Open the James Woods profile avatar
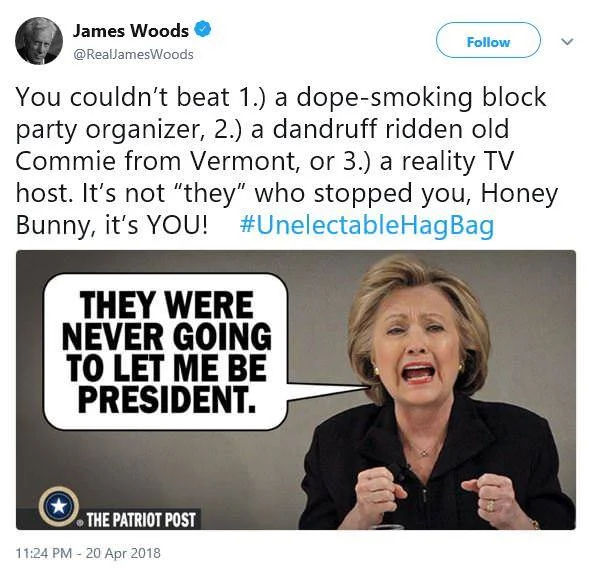The height and width of the screenshot is (570, 591). tap(39, 41)
